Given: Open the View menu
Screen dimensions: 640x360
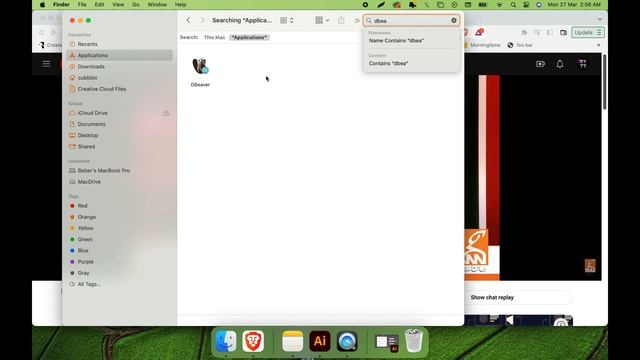Looking at the screenshot, I should click(118, 4).
